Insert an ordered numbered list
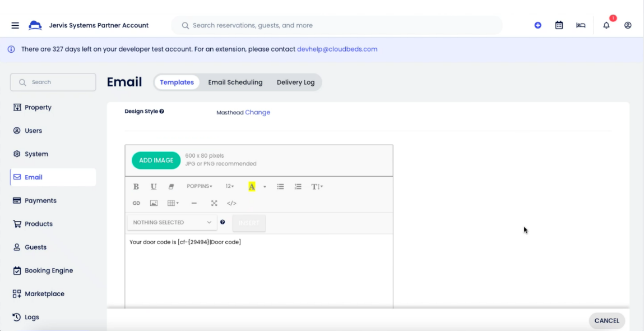 tap(298, 187)
